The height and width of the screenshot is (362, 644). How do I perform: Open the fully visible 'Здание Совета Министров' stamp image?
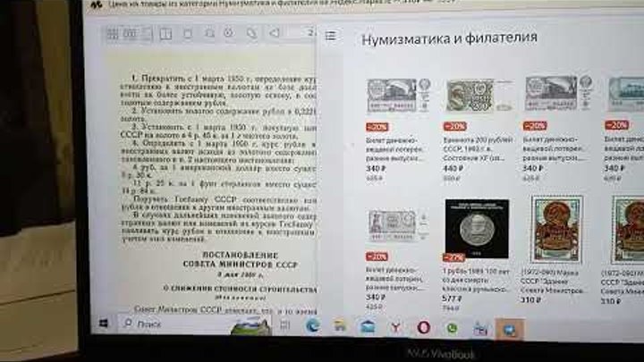point(557,229)
